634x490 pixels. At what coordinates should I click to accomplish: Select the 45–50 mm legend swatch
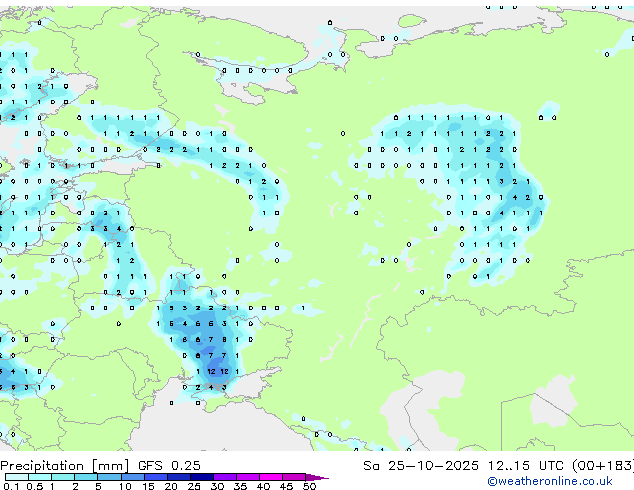coord(294,477)
